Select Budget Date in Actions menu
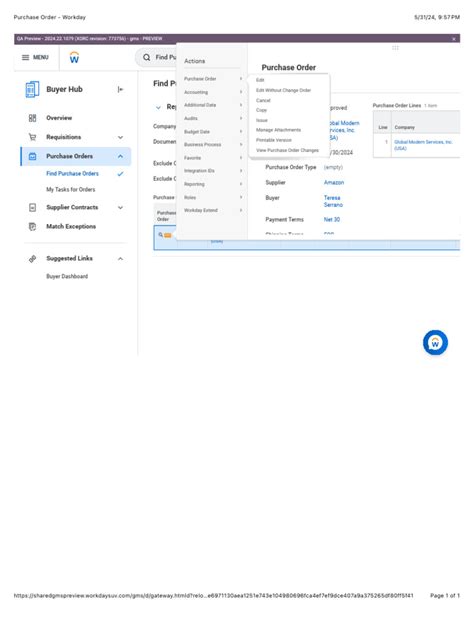This screenshot has width=474, height=632. pyautogui.click(x=197, y=132)
